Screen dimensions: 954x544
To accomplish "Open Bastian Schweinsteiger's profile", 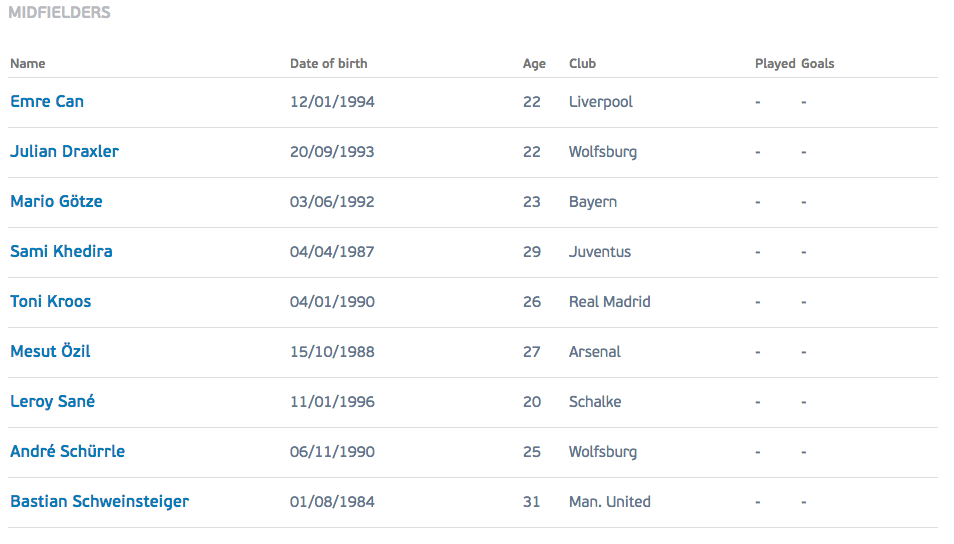I will pyautogui.click(x=100, y=501).
